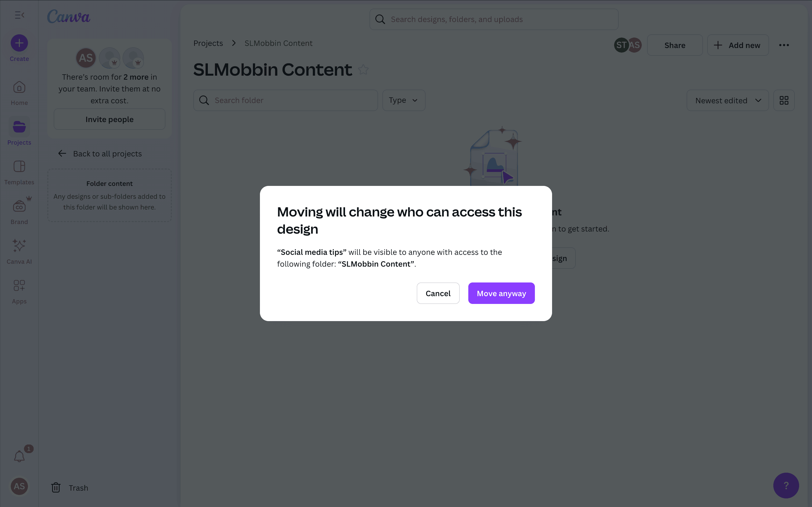Open notifications bell
812x507 pixels.
pyautogui.click(x=19, y=456)
